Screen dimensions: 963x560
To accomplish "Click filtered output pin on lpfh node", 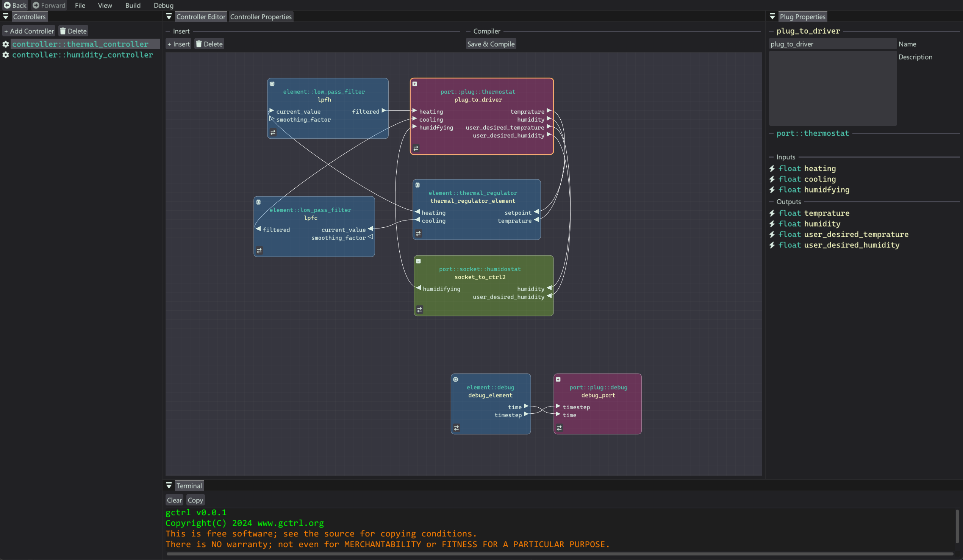I will tap(384, 111).
